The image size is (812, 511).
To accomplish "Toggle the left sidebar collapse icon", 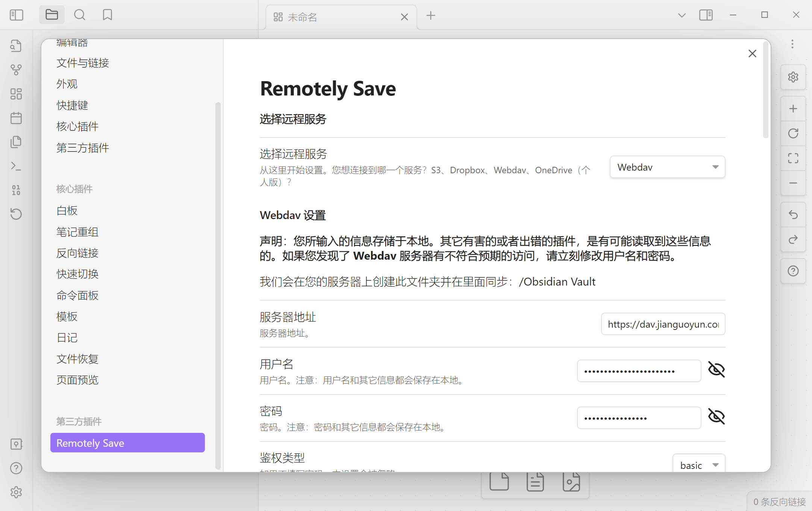I will tap(16, 15).
